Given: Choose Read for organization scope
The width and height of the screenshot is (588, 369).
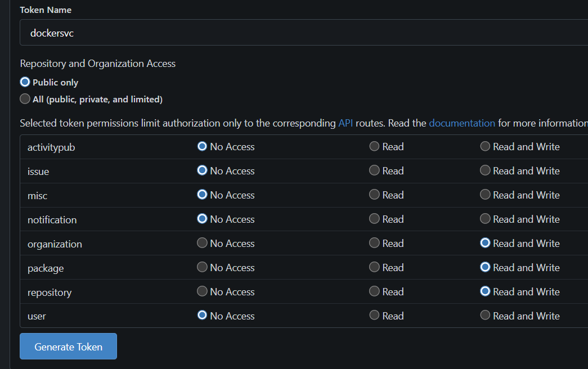Looking at the screenshot, I should click(x=374, y=243).
